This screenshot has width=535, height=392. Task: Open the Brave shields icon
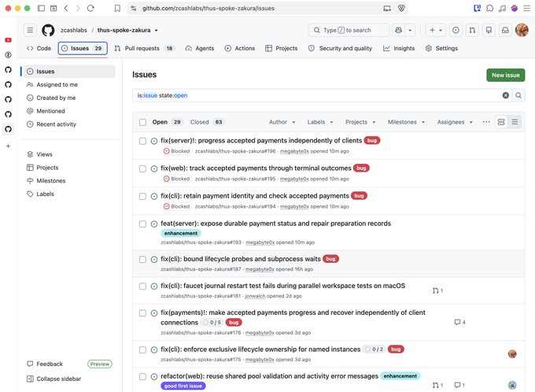pyautogui.click(x=401, y=8)
